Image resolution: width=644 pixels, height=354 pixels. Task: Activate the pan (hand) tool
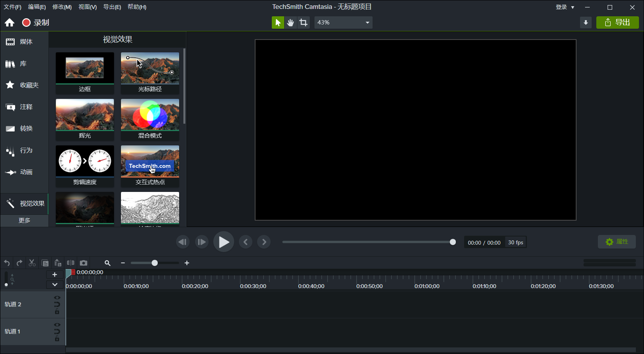tap(290, 22)
